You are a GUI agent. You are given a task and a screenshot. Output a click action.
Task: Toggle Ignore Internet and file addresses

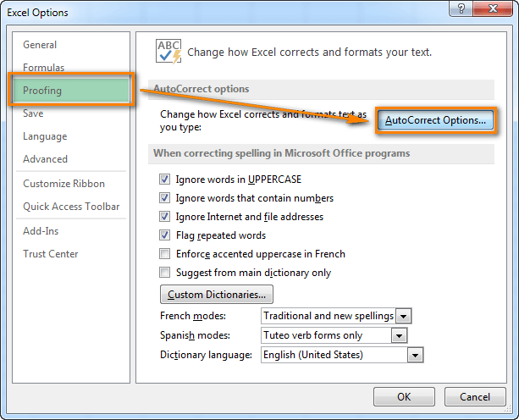coord(165,217)
